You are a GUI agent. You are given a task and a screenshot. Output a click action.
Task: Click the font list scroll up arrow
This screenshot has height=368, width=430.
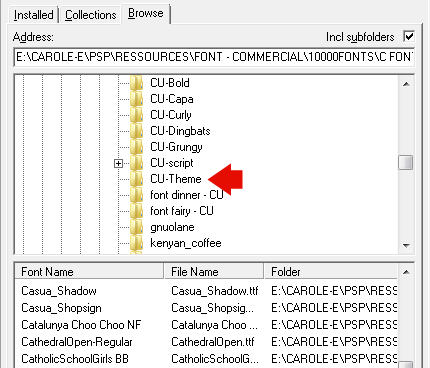(406, 272)
